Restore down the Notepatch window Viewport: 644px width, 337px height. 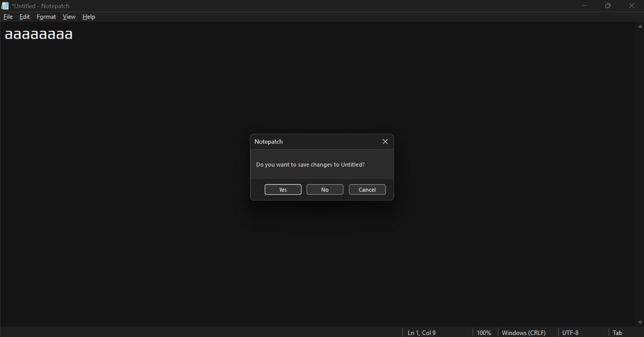[608, 6]
